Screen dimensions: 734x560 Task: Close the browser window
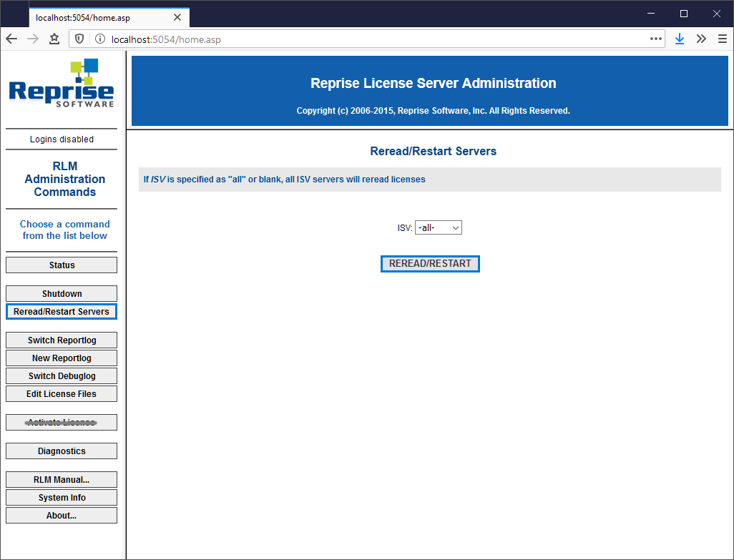(716, 14)
